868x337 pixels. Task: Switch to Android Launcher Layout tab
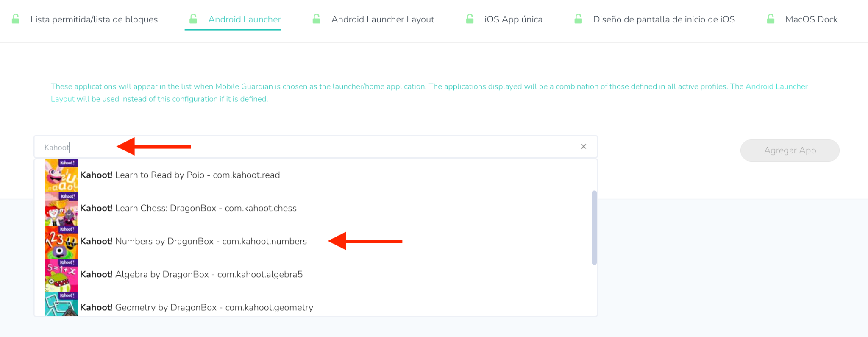tap(383, 19)
